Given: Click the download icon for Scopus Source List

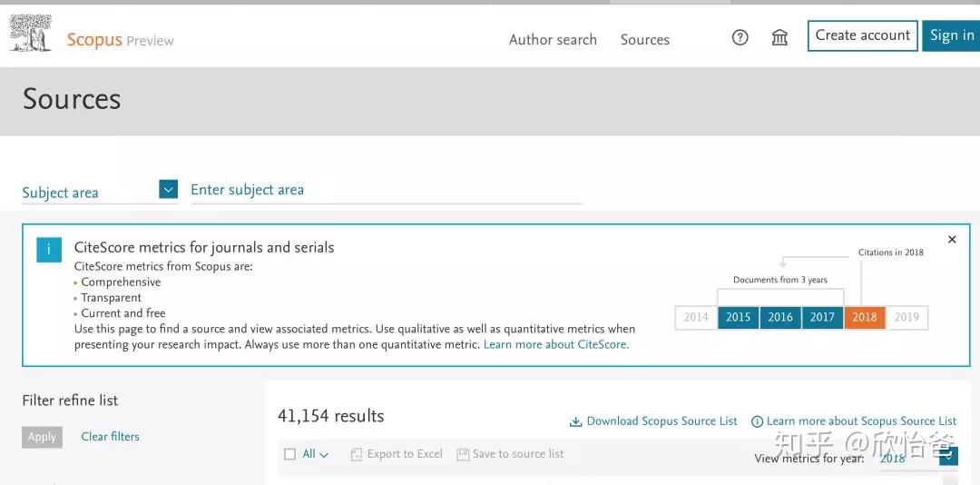Looking at the screenshot, I should point(575,421).
